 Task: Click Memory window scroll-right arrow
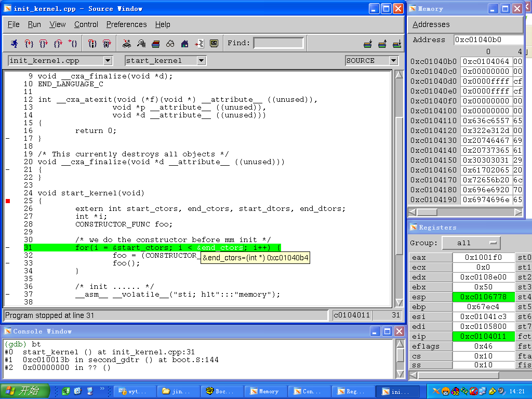coord(518,212)
